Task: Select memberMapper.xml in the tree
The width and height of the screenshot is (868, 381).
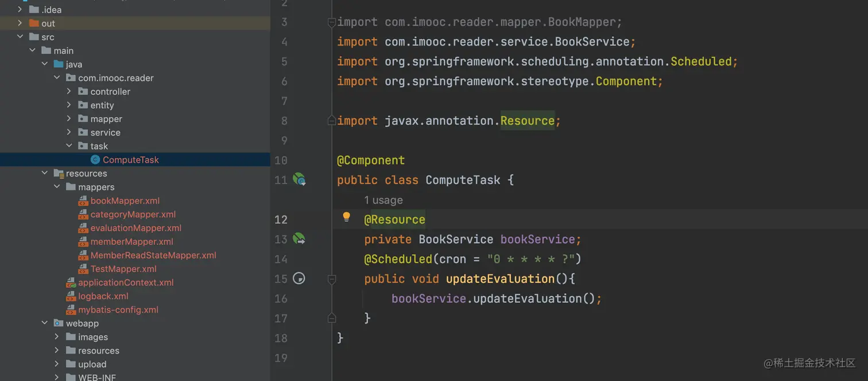Action: (132, 242)
